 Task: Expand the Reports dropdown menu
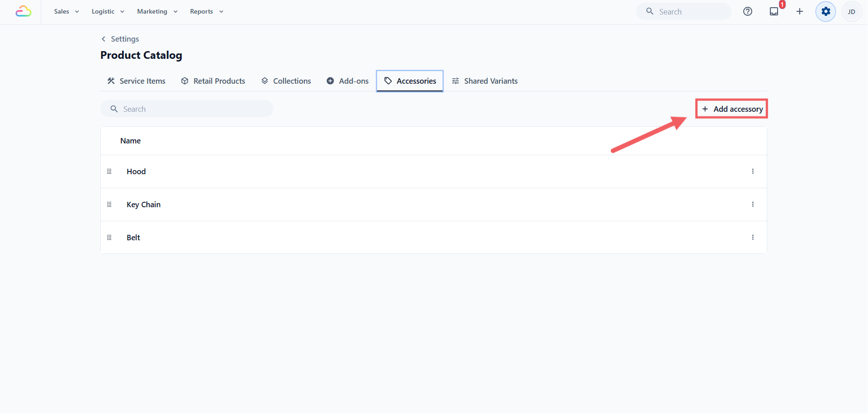coord(207,11)
